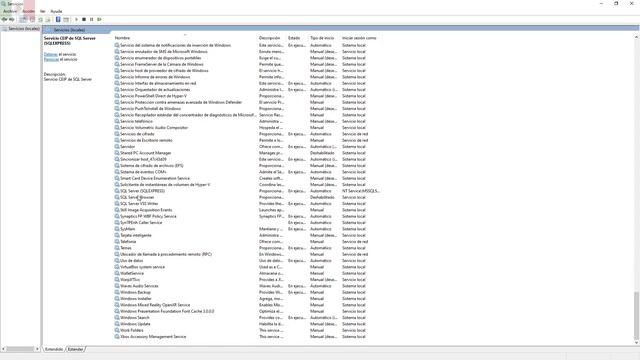Select Smart Card Device Enumeration Service row
Image resolution: width=640 pixels, height=360 pixels.
[x=247, y=178]
